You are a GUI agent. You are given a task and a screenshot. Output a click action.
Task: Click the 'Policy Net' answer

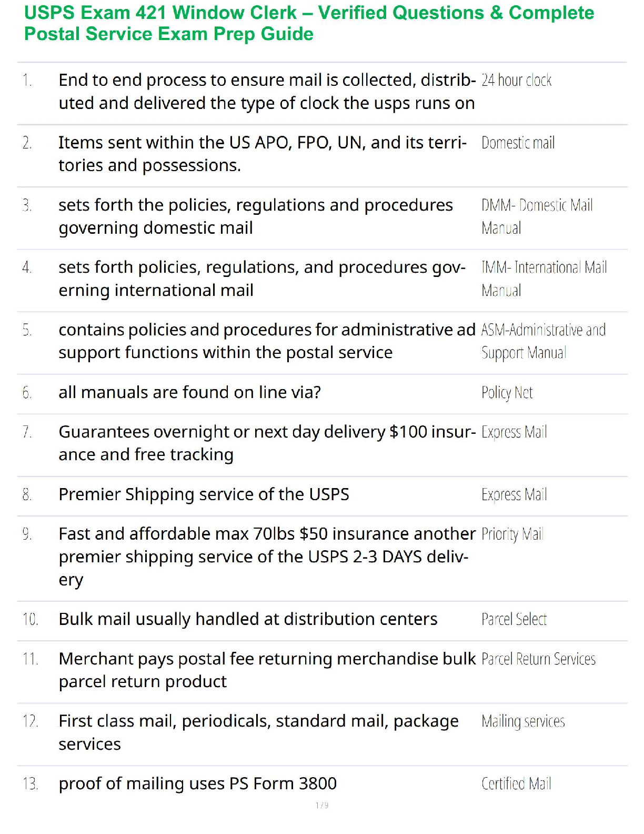[x=507, y=393]
